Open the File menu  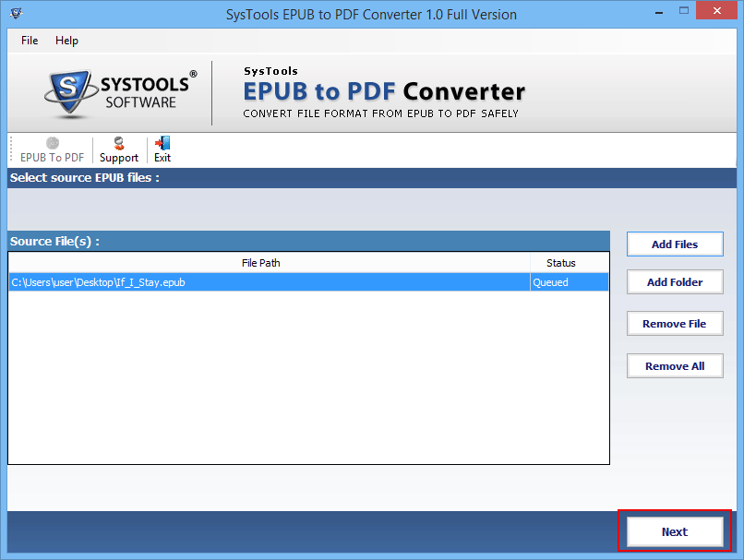[x=30, y=41]
